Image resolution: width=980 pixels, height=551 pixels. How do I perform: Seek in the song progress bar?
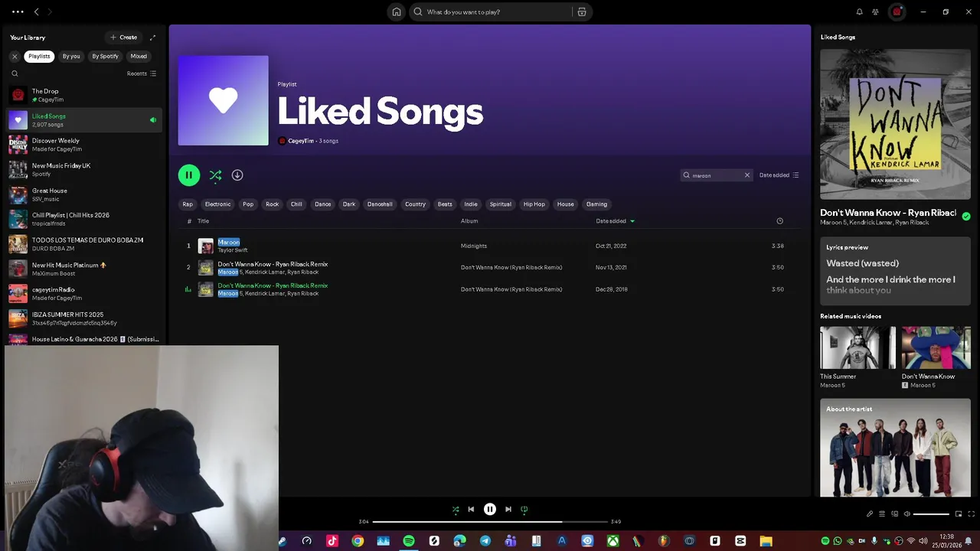coord(490,522)
